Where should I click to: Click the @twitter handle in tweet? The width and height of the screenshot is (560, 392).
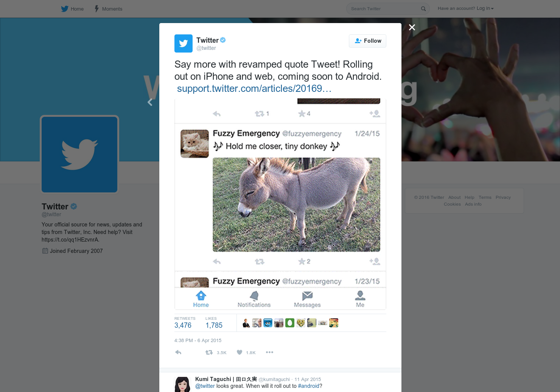[x=206, y=48]
